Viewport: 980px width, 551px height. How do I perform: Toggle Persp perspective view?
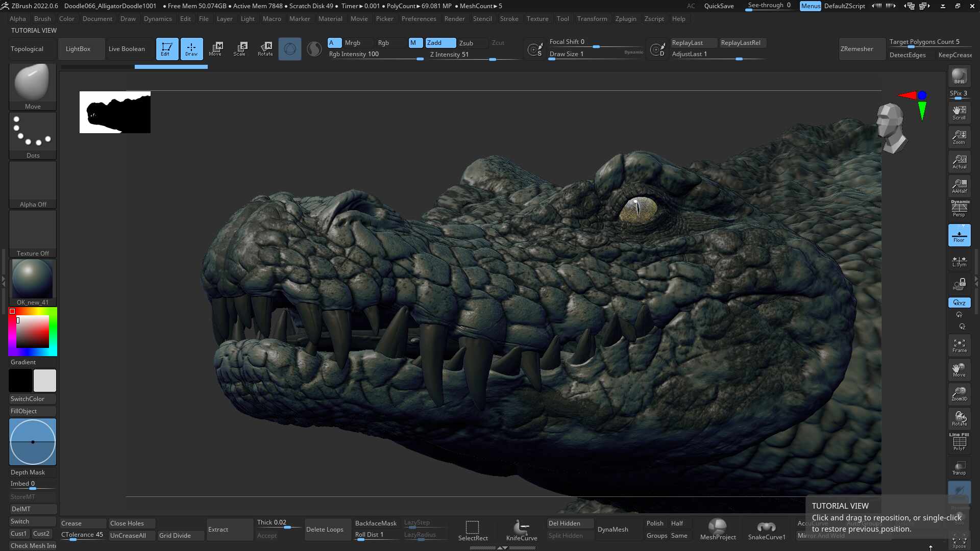959,209
